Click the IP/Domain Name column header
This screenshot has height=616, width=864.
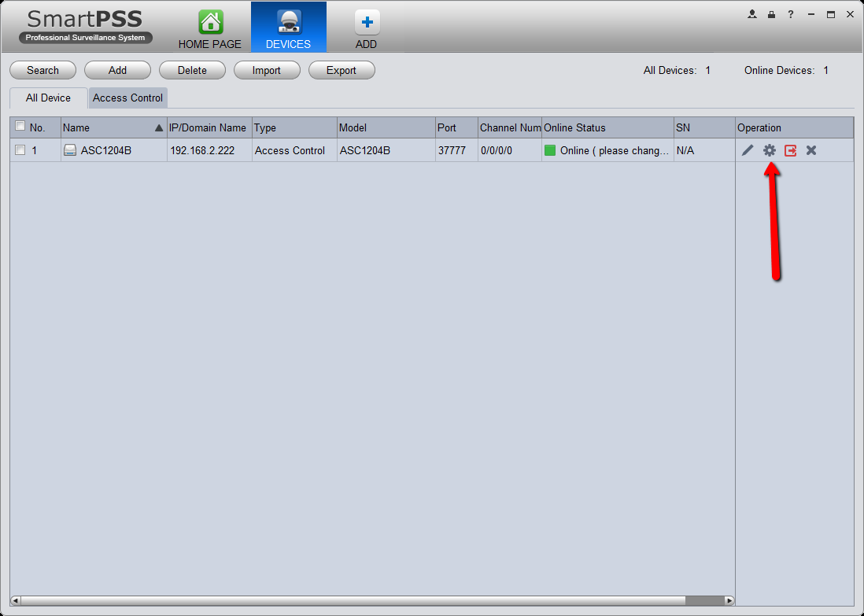[x=209, y=127]
